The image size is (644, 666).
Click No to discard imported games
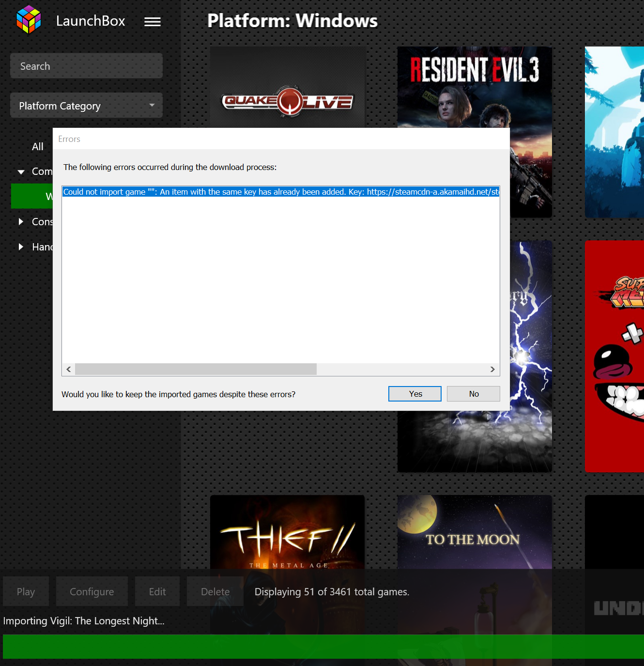pos(474,394)
